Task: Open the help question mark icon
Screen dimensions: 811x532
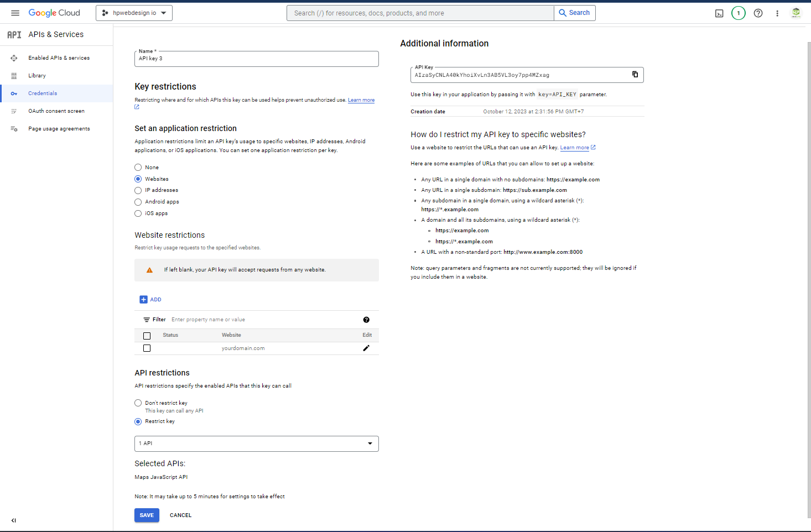Action: tap(758, 13)
